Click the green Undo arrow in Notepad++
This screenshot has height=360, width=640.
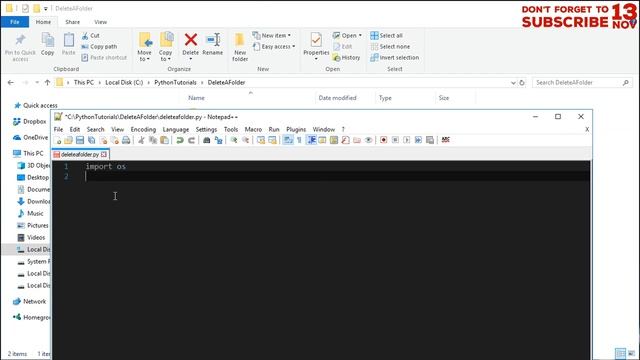(180, 140)
